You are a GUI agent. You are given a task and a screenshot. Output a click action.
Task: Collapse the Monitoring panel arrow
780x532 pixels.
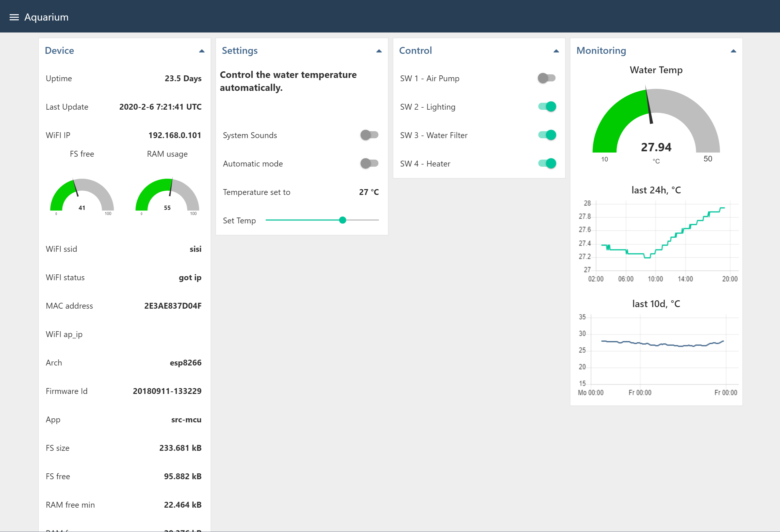[x=733, y=51]
